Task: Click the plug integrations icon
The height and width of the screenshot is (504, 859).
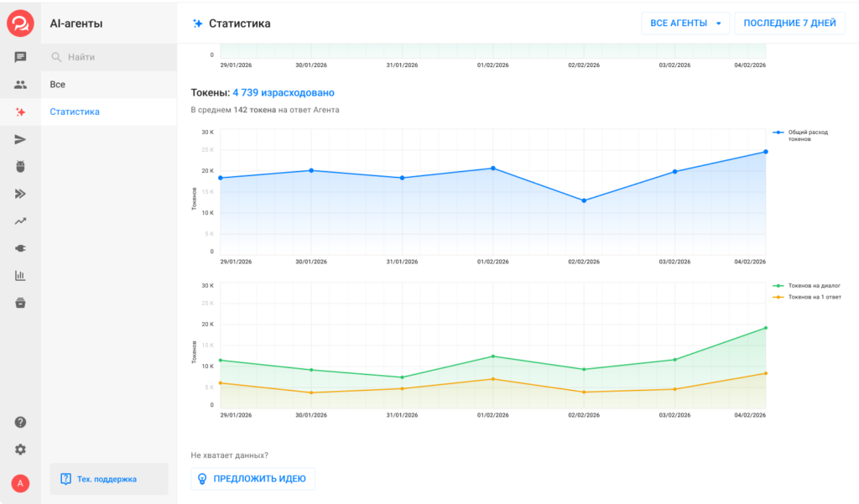Action: (x=20, y=248)
